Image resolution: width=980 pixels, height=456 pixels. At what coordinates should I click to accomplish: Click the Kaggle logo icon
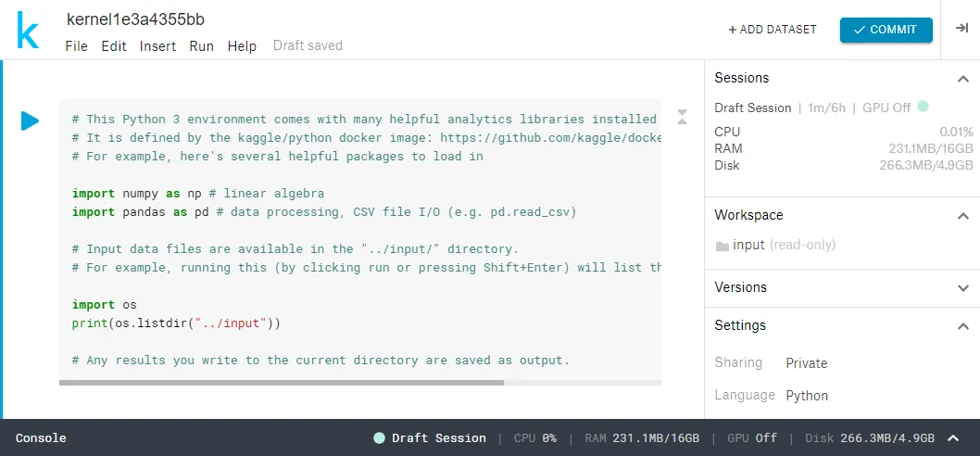pos(28,31)
